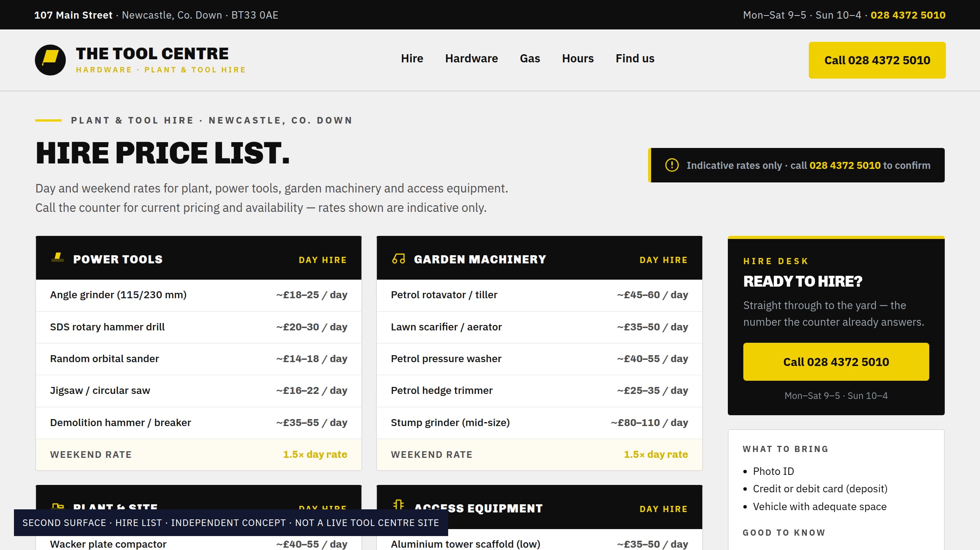Click the Garden Machinery category icon
980x550 pixels.
399,259
